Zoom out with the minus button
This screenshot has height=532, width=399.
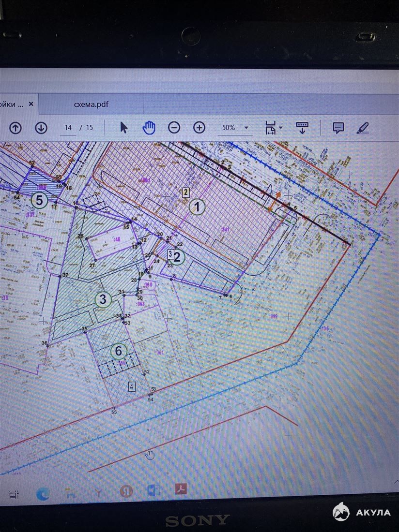[x=174, y=128]
